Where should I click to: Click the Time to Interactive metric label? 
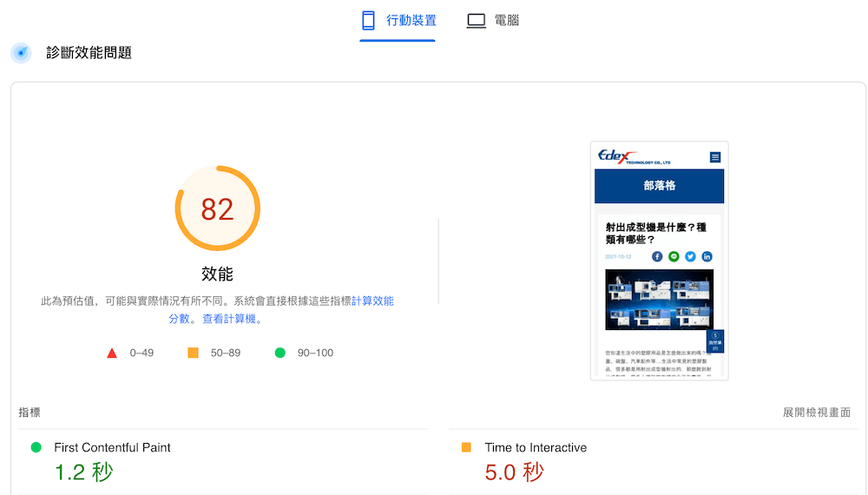click(x=536, y=447)
